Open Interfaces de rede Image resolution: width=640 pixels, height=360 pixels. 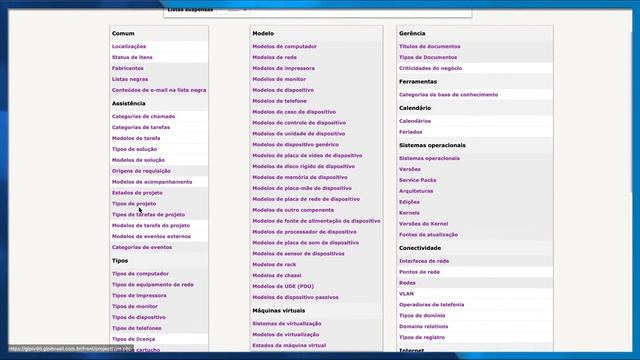pos(424,261)
